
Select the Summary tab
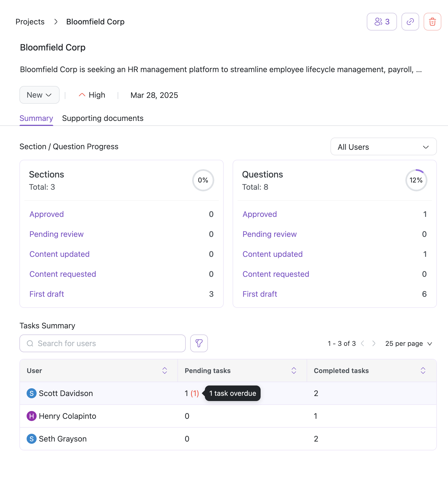pos(36,118)
